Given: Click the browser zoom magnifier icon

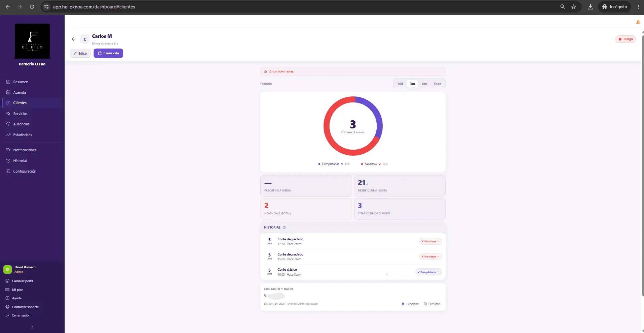Looking at the screenshot, I should pos(563,7).
